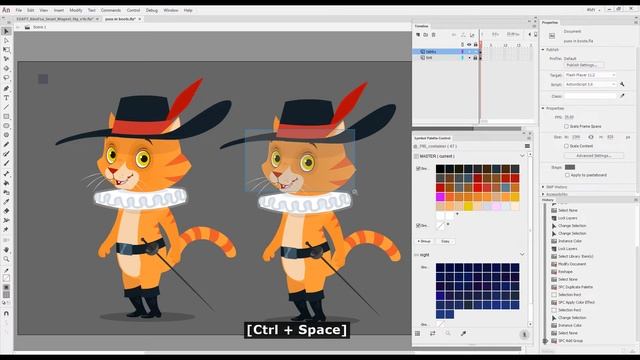Click the Publish Settings button
Screen dimensions: 640x360
click(x=584, y=65)
